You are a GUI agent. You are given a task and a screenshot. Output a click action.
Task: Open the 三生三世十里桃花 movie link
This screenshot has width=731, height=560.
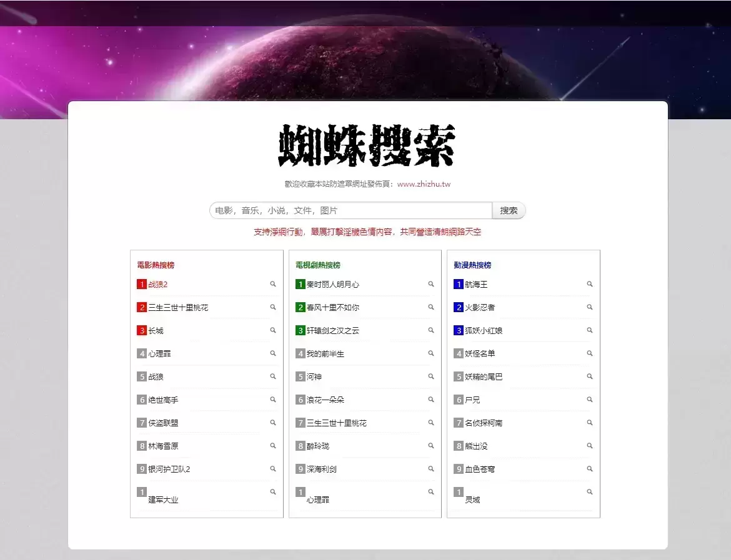178,308
